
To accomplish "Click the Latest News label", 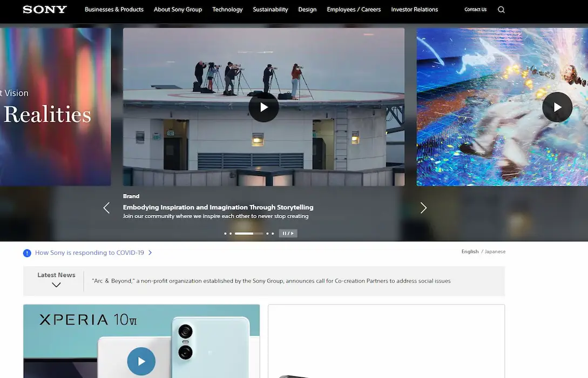I will [56, 275].
